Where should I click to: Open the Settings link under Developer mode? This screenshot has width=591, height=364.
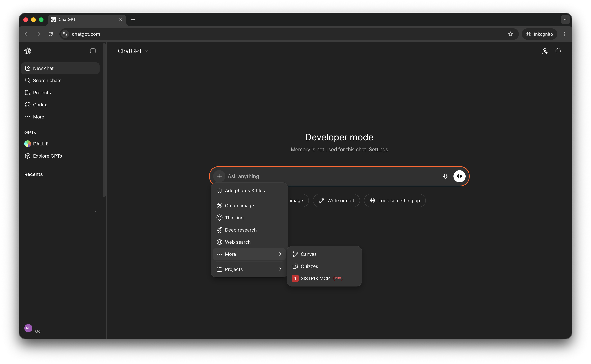pyautogui.click(x=378, y=149)
